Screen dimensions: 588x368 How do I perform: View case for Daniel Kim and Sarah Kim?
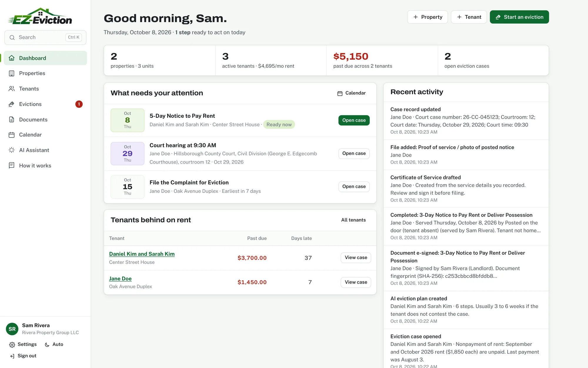356,258
